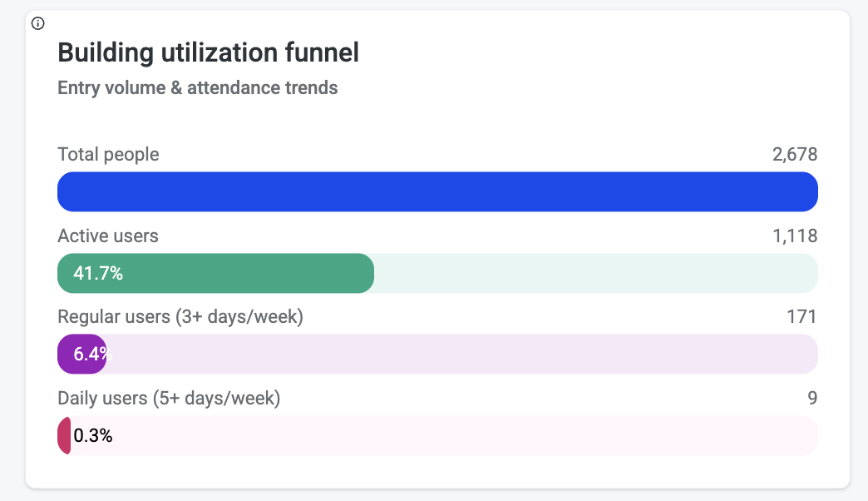Click the 171 regular users count

[801, 317]
